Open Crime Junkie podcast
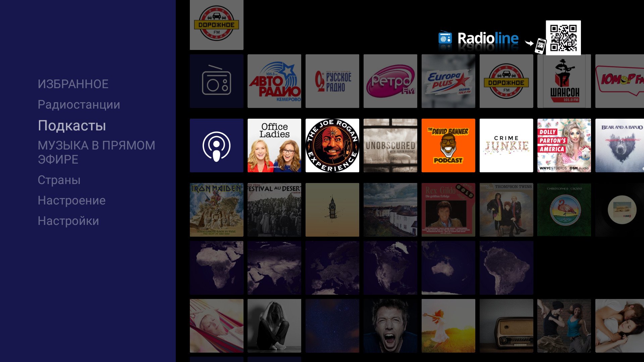 click(506, 145)
